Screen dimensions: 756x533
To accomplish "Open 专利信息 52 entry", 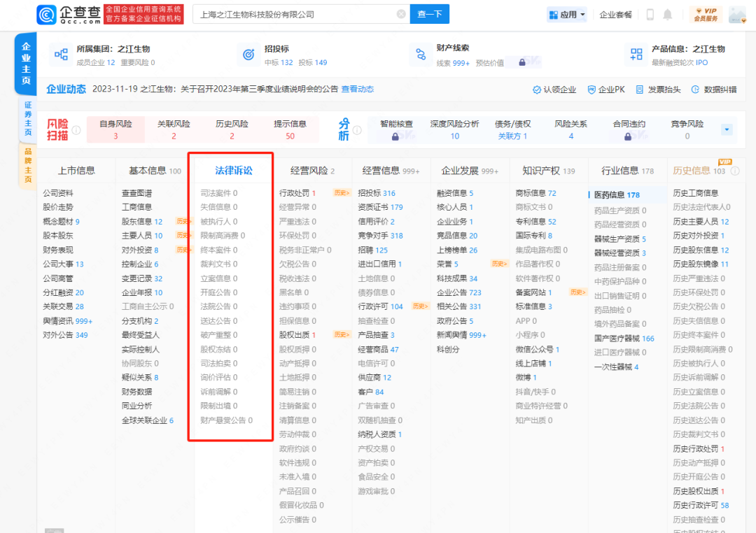I will click(x=535, y=222).
